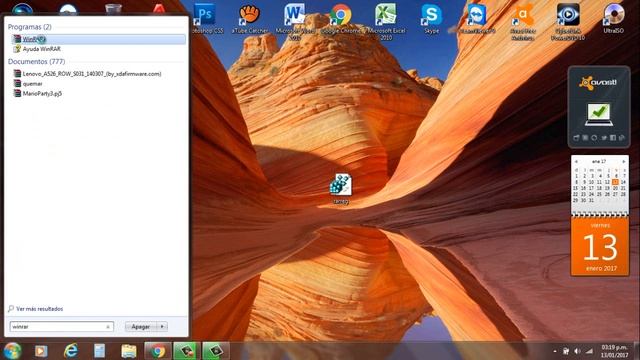Go to previous month in calendar gadget
This screenshot has height=360, width=640.
point(576,162)
